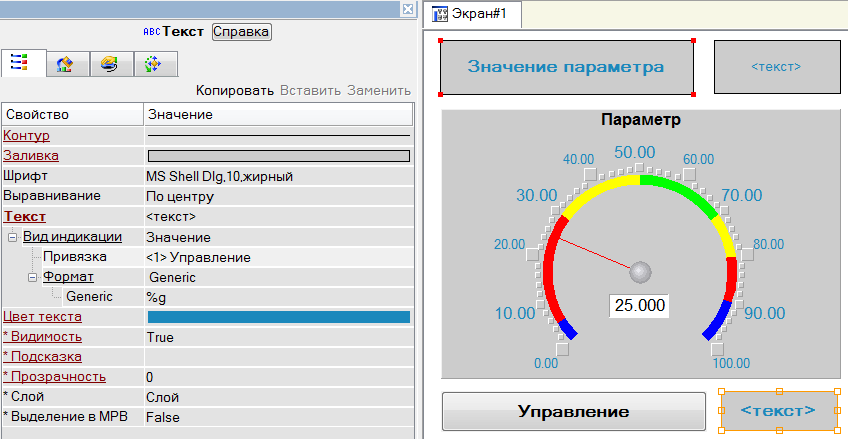Click the Формат property name
848x439 pixels.
[x=68, y=277]
